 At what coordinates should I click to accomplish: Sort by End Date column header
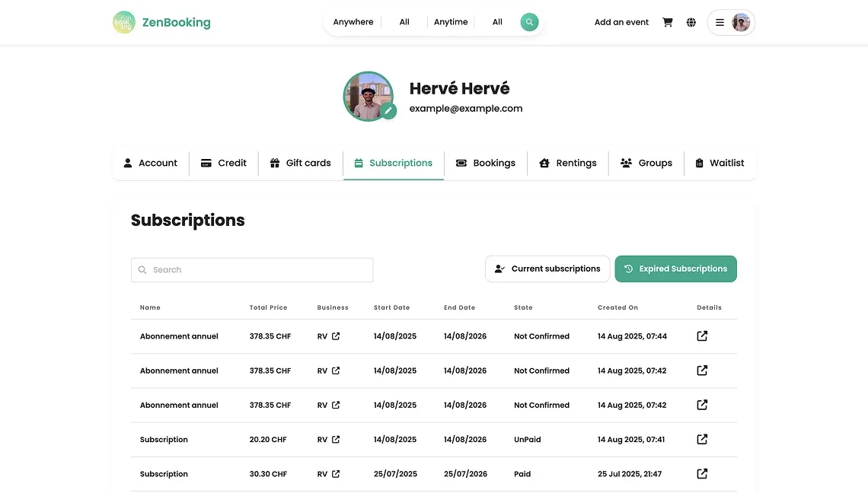(x=459, y=307)
